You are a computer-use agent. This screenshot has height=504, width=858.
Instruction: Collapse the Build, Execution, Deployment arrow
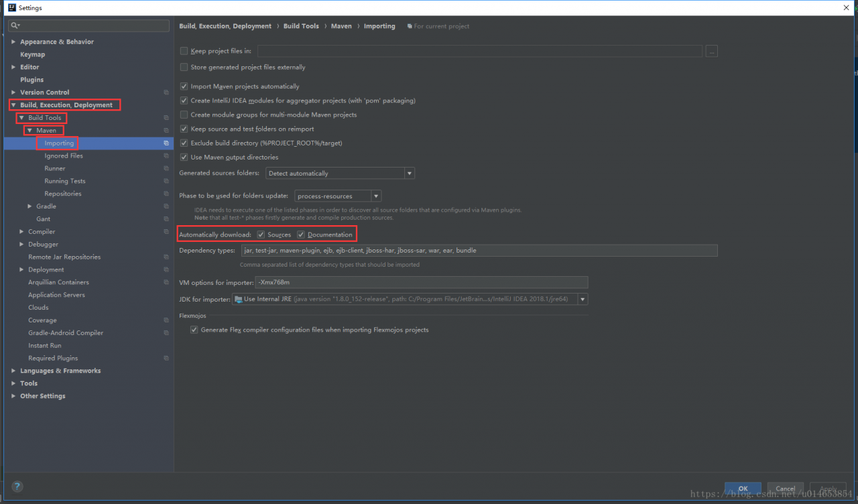(13, 105)
